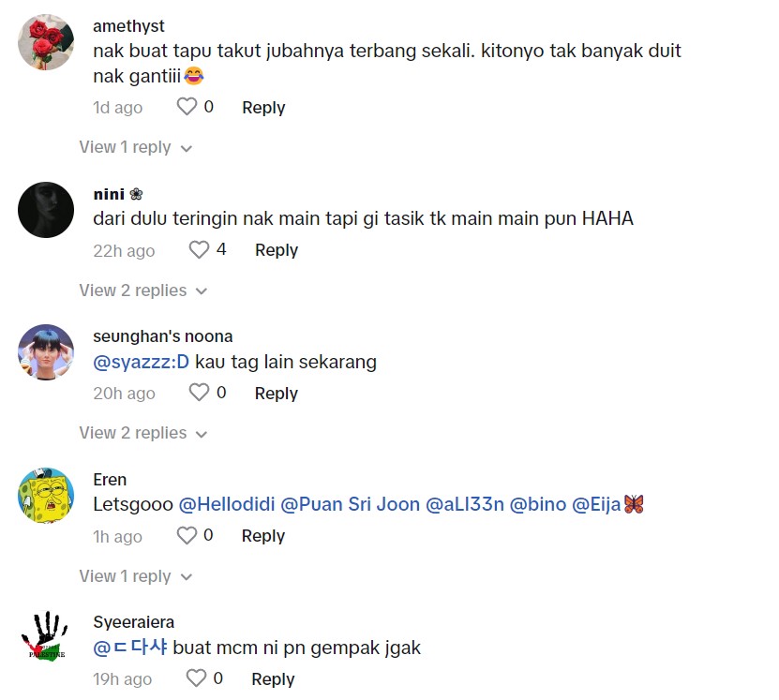Open the @syazzz:D mention
The image size is (779, 700).
click(142, 362)
